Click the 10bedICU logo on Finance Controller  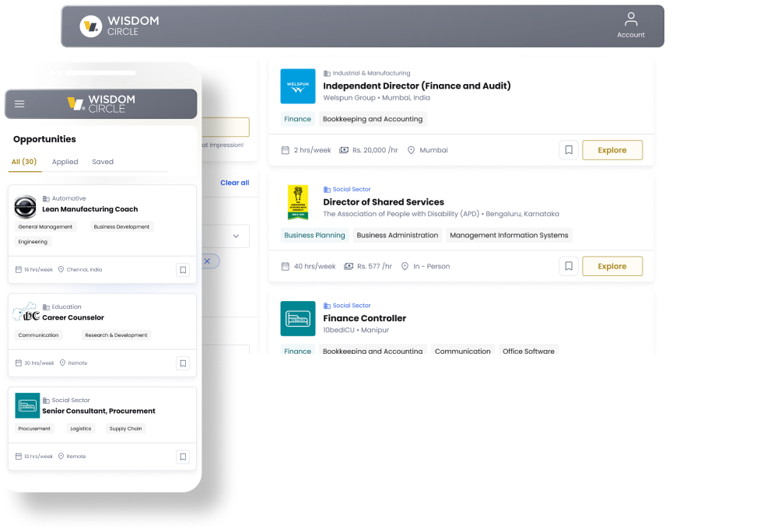click(x=298, y=318)
